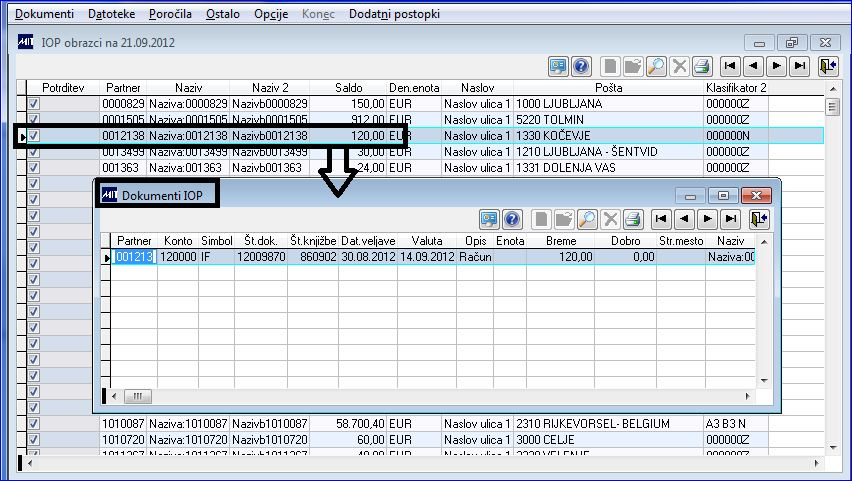
Task: Toggle Potrditev checkbox for partner 0012138
Action: coord(34,135)
